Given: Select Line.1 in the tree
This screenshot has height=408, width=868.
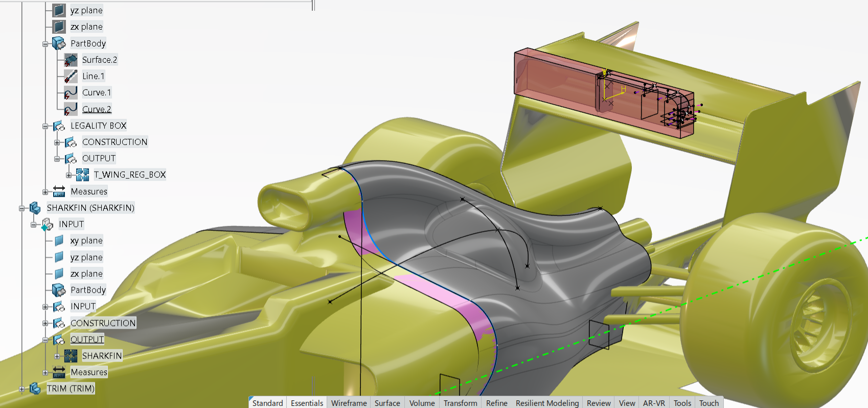Looking at the screenshot, I should [94, 76].
